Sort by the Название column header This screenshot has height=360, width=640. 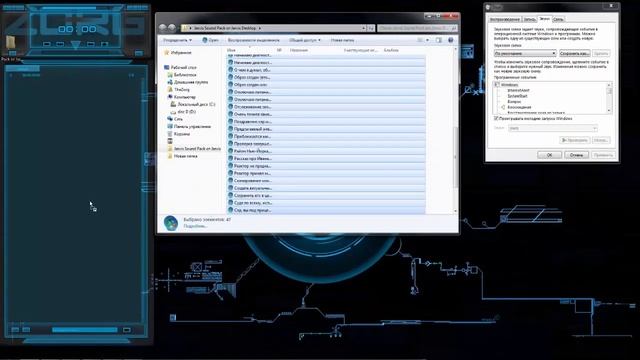pyautogui.click(x=298, y=50)
